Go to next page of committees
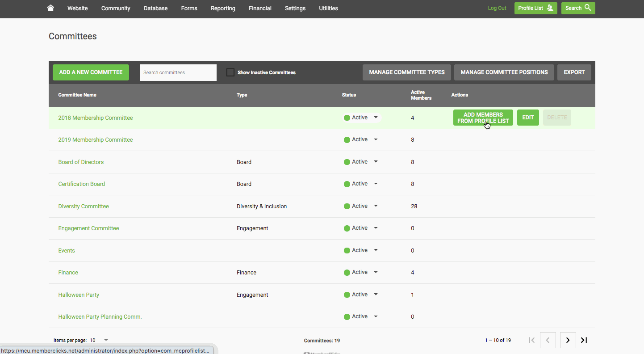 [x=568, y=340]
